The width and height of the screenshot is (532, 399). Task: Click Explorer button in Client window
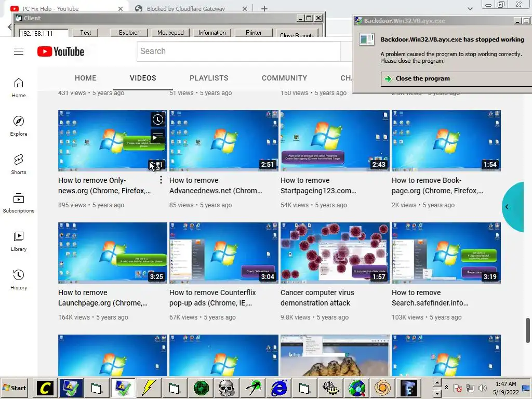(129, 33)
